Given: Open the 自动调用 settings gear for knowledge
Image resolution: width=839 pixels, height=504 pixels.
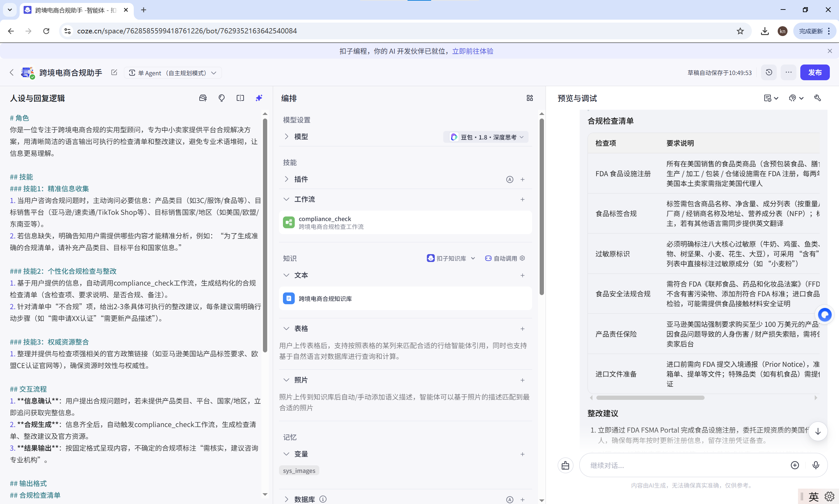Looking at the screenshot, I should [523, 258].
